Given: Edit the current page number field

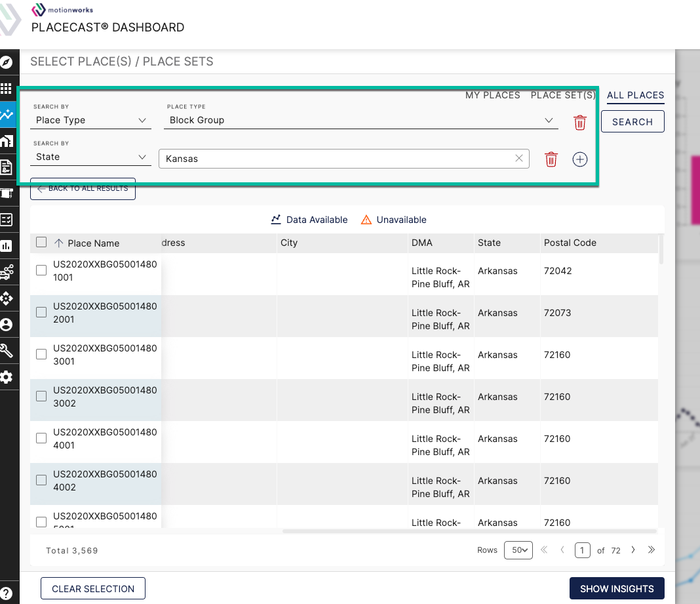Looking at the screenshot, I should 582,550.
